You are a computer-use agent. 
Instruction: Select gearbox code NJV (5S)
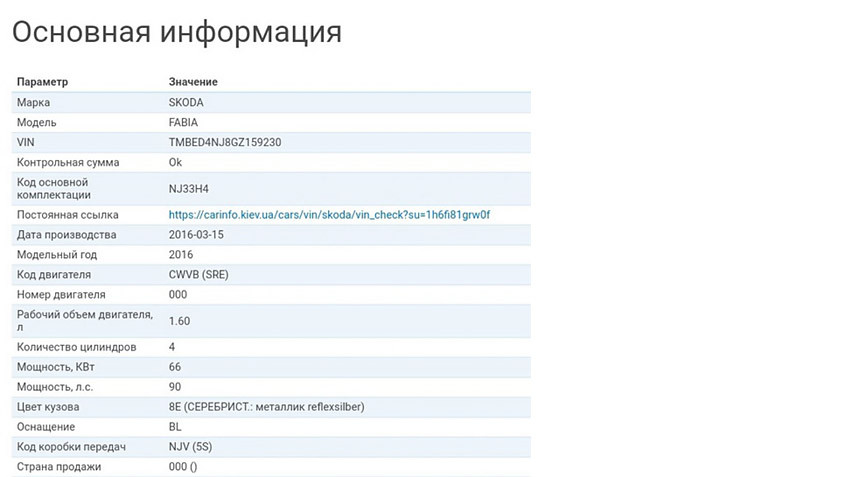pyautogui.click(x=190, y=447)
